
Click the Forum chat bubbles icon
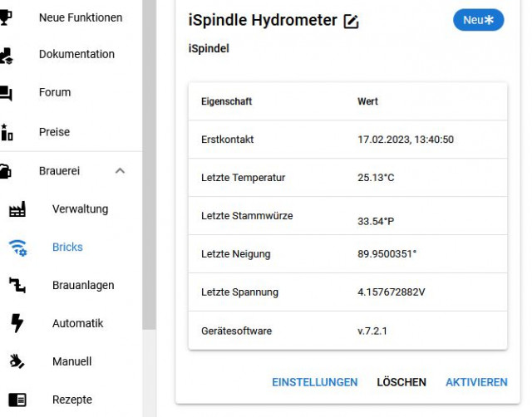point(6,93)
